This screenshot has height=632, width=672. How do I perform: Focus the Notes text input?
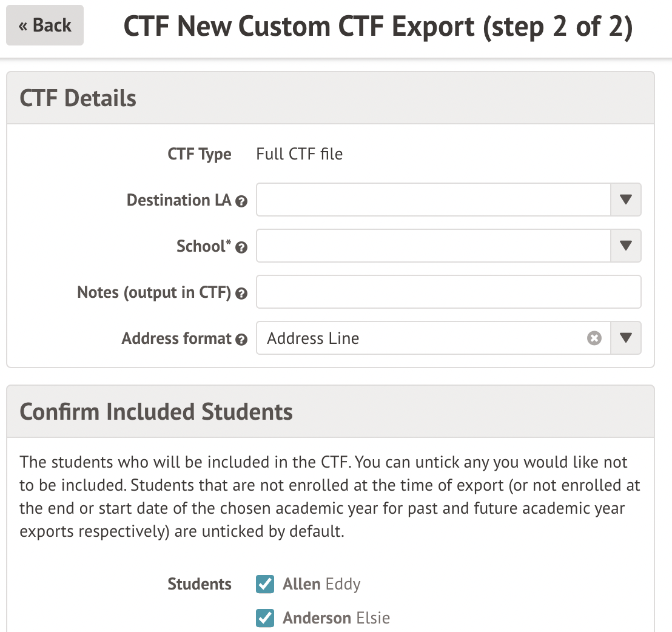[448, 292]
